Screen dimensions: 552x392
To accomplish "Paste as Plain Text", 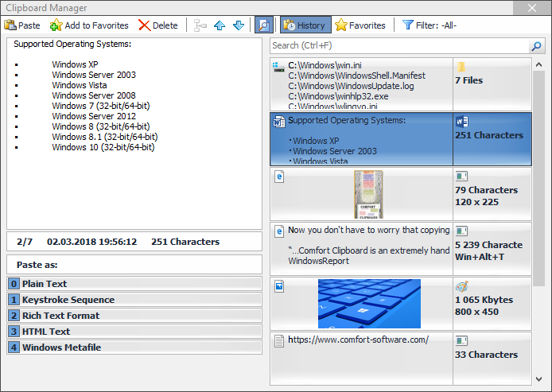I will click(134, 284).
